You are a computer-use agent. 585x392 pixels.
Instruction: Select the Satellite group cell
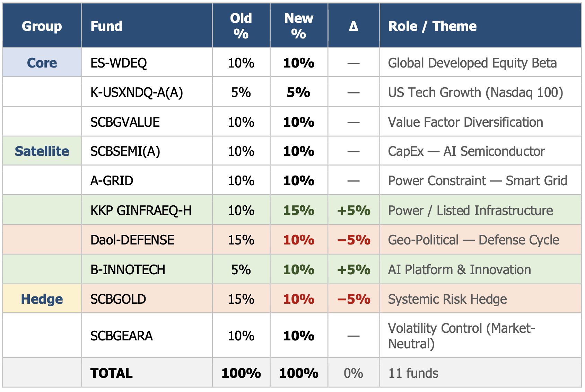tap(42, 151)
